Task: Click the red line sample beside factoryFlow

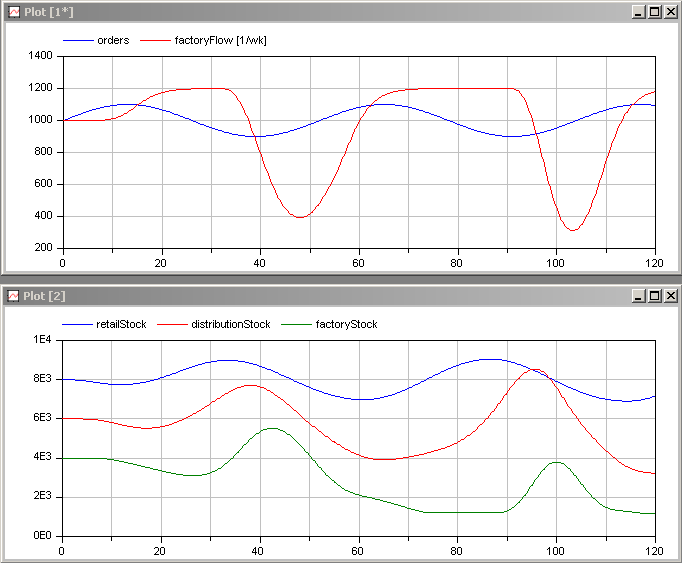Action: point(156,40)
